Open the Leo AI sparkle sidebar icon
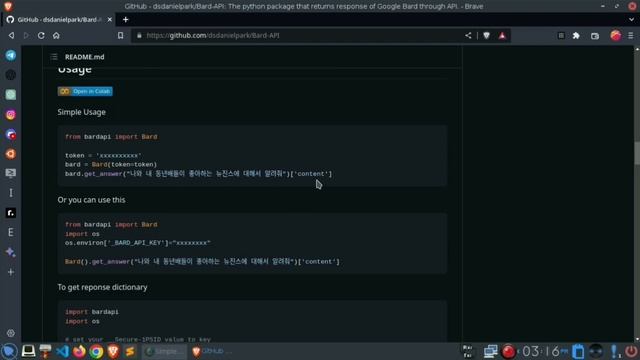This screenshot has height=360, width=640. pyautogui.click(x=11, y=252)
